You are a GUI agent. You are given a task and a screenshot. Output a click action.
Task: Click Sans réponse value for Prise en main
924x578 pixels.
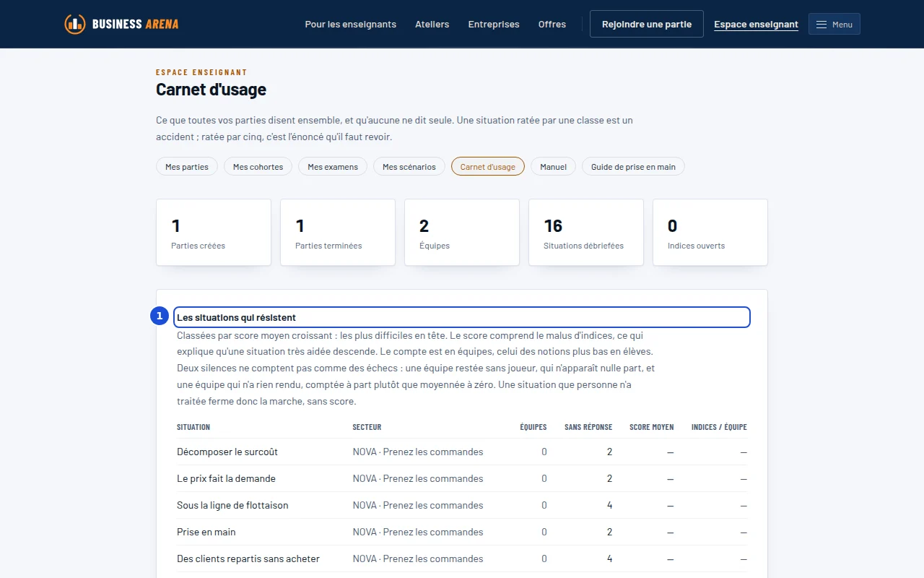pos(609,532)
